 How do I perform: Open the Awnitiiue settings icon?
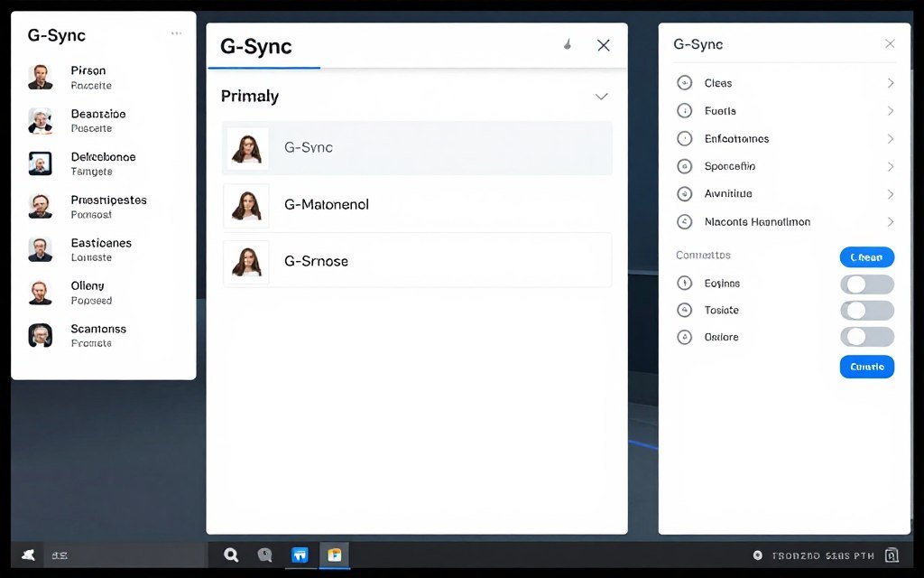[x=686, y=193]
